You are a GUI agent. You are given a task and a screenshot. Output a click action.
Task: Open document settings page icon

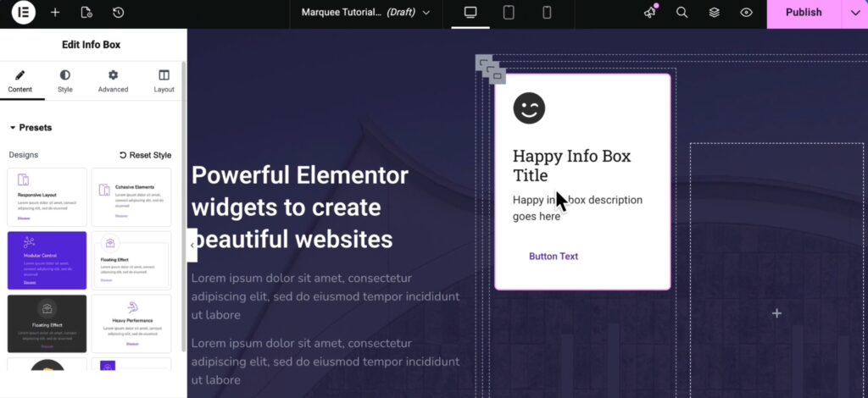[x=86, y=13]
